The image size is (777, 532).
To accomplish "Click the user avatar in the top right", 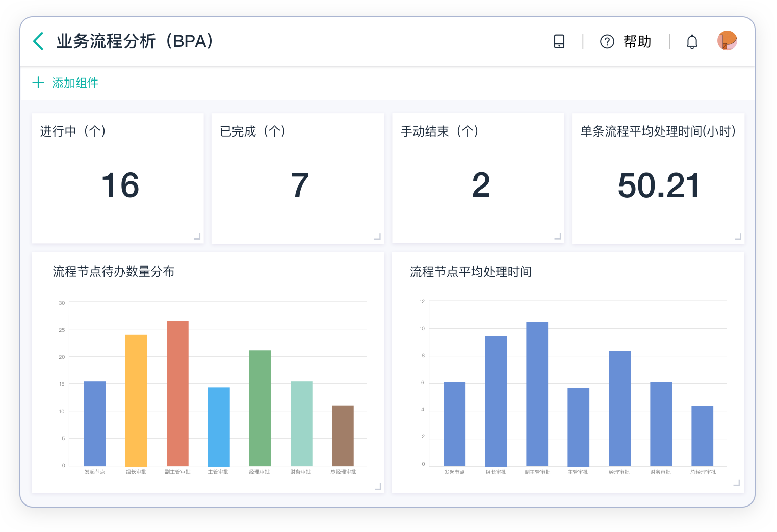I will (x=727, y=41).
